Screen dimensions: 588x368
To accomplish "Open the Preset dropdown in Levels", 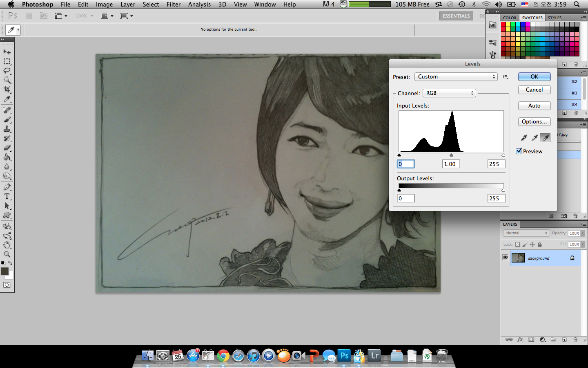I will pyautogui.click(x=456, y=76).
